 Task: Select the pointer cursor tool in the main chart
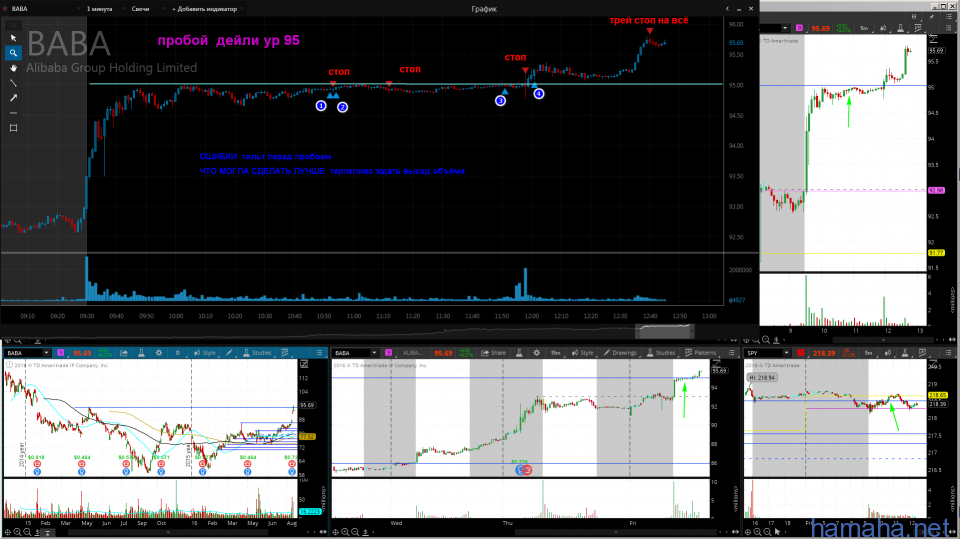pyautogui.click(x=13, y=38)
